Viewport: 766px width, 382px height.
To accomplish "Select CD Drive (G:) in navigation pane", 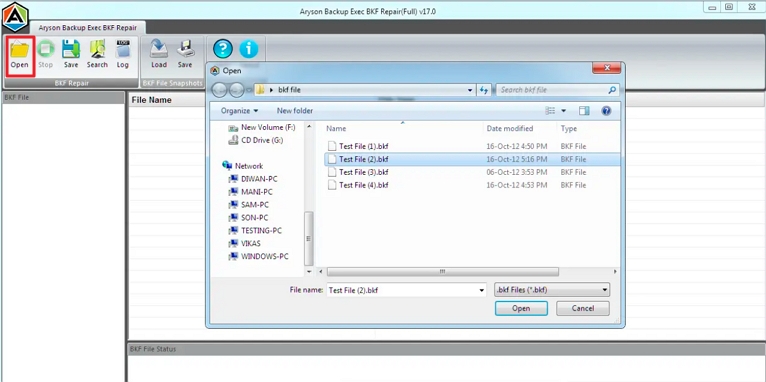I will point(255,140).
